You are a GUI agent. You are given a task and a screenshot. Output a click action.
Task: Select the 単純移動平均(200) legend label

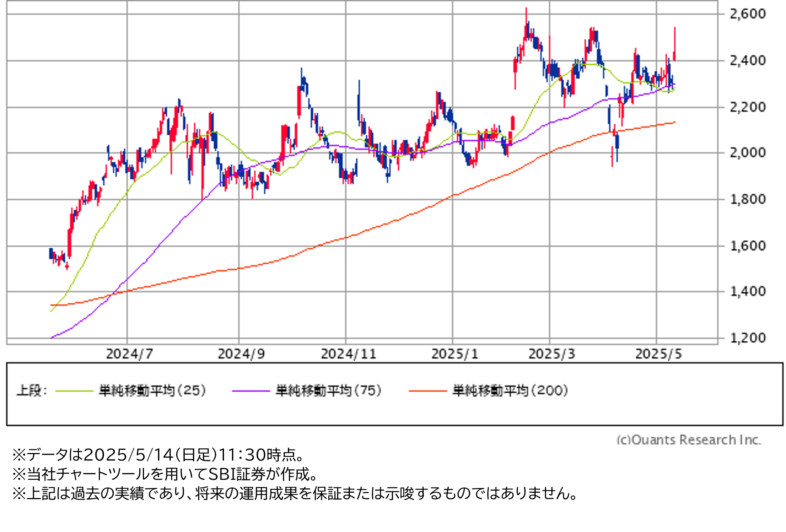510,391
